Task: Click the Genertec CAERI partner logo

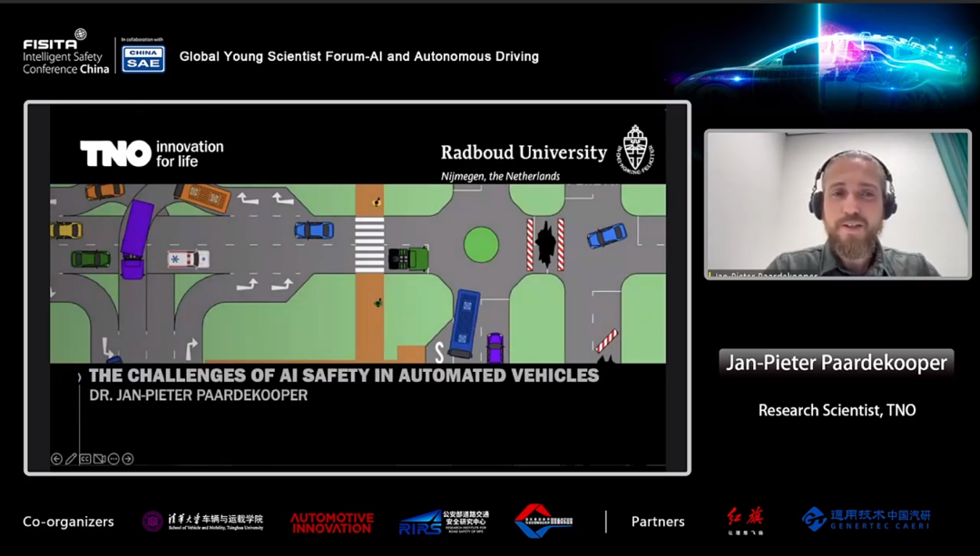Action: point(866,520)
